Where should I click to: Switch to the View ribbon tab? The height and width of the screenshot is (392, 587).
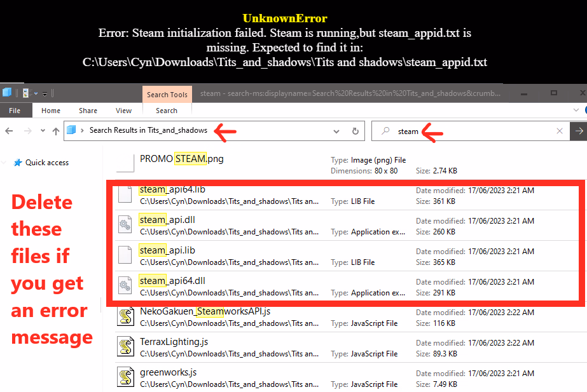pyautogui.click(x=123, y=111)
